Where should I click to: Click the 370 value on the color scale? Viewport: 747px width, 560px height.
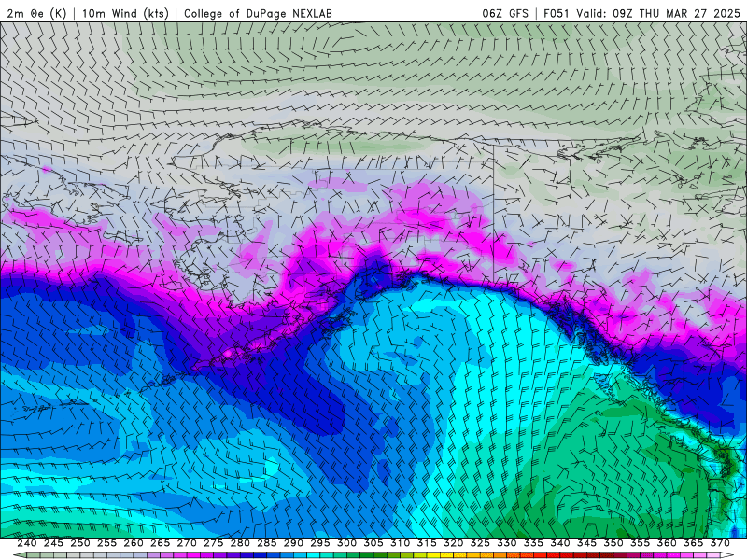[720, 543]
